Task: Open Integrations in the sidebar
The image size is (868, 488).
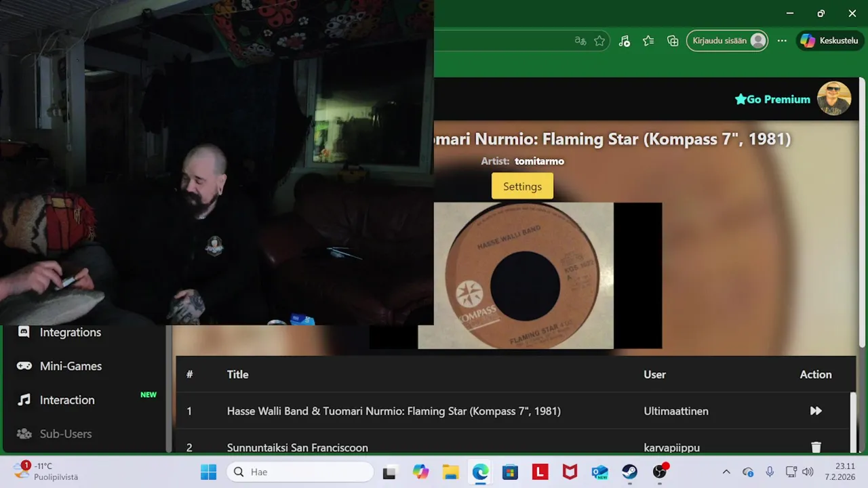Action: 71,332
